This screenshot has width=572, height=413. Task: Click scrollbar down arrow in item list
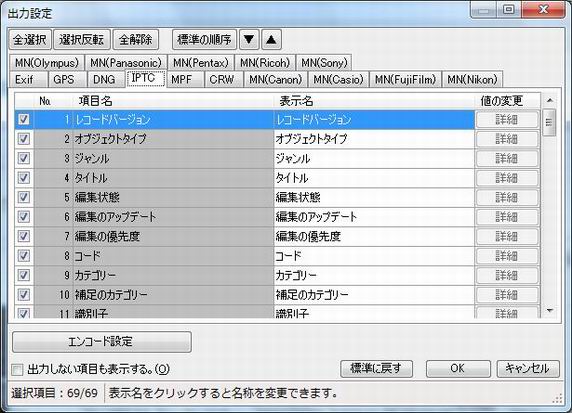pos(549,311)
